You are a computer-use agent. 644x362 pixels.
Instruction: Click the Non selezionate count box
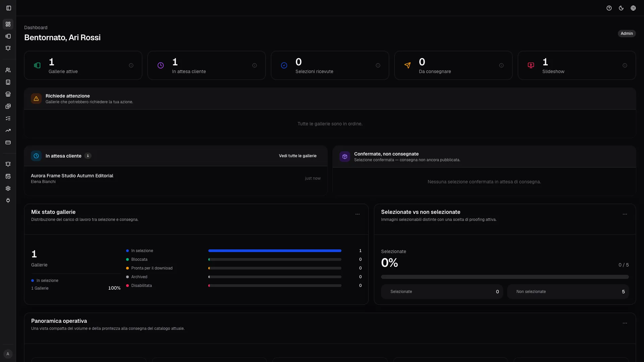[x=568, y=292]
